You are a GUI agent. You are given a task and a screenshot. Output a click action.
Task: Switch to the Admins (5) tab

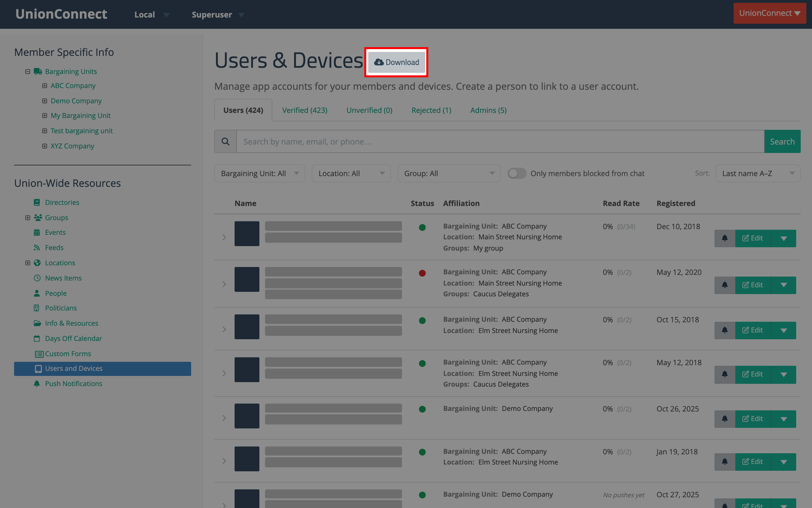coord(488,110)
